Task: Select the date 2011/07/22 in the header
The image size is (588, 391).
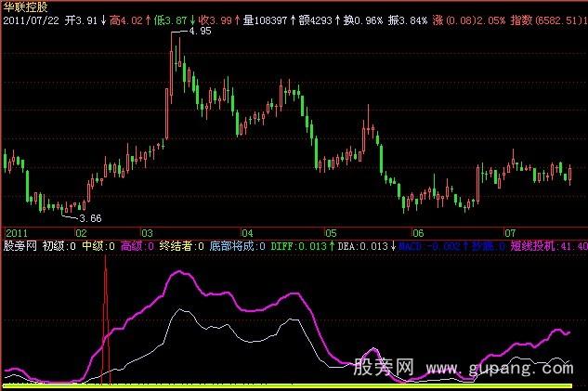Action: point(32,20)
